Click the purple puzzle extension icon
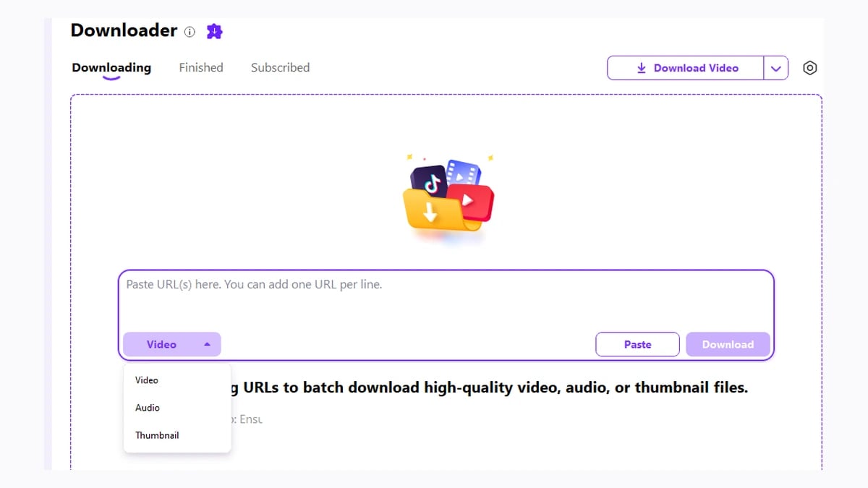The image size is (868, 488). 214,31
